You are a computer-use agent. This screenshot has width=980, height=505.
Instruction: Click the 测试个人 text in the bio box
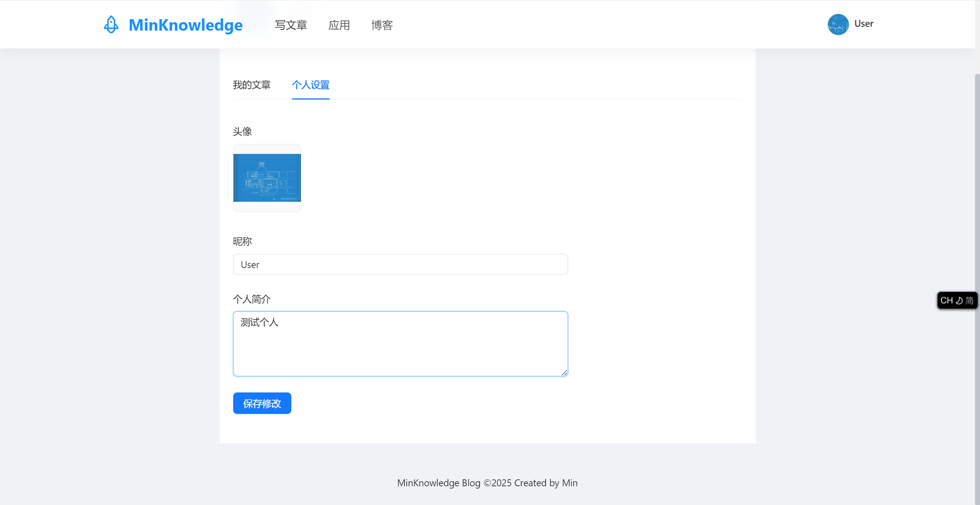(260, 323)
